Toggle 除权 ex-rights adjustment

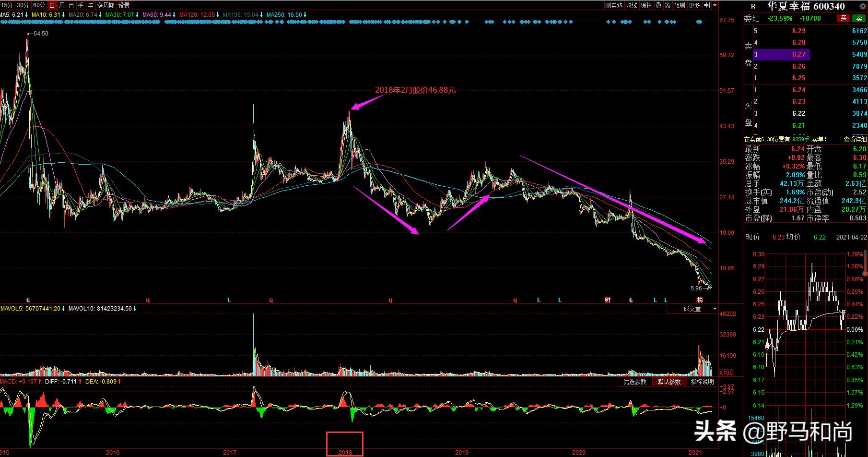tap(646, 6)
